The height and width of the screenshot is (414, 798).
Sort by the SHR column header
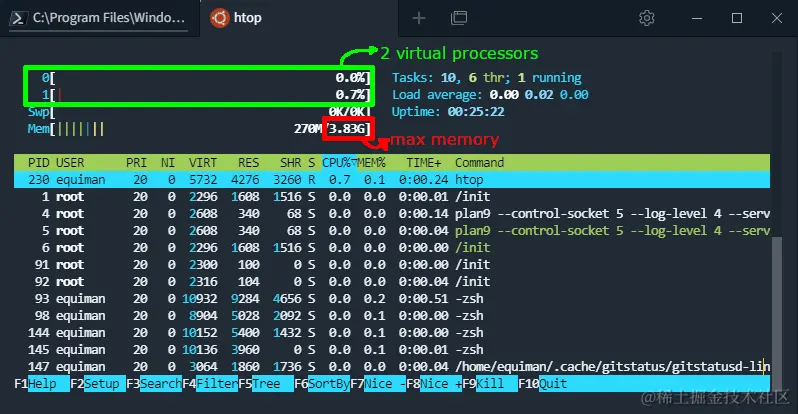pos(291,163)
